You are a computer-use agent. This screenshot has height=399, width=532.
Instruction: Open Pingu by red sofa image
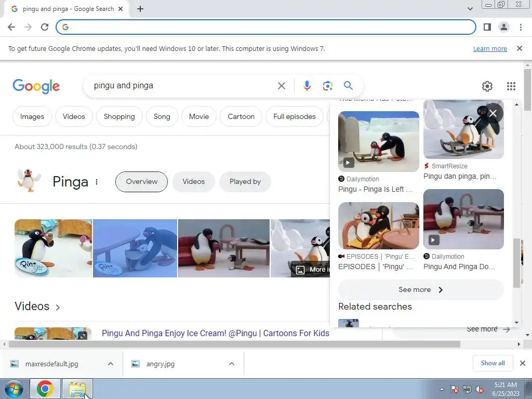click(224, 248)
